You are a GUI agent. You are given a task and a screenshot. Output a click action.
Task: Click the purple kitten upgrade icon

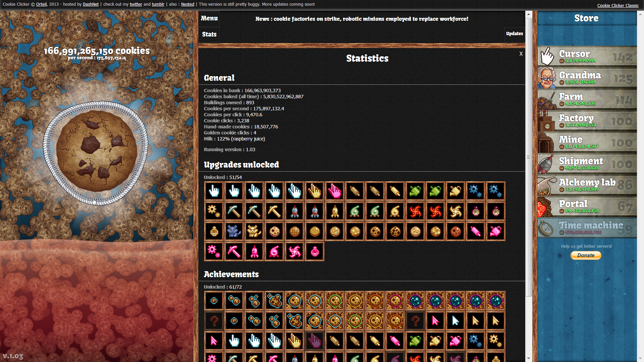(234, 231)
